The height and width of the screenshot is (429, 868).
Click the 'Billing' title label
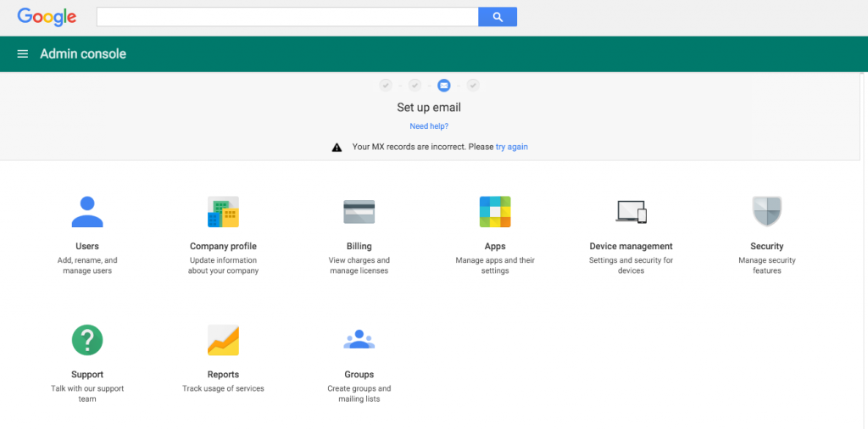click(x=359, y=247)
